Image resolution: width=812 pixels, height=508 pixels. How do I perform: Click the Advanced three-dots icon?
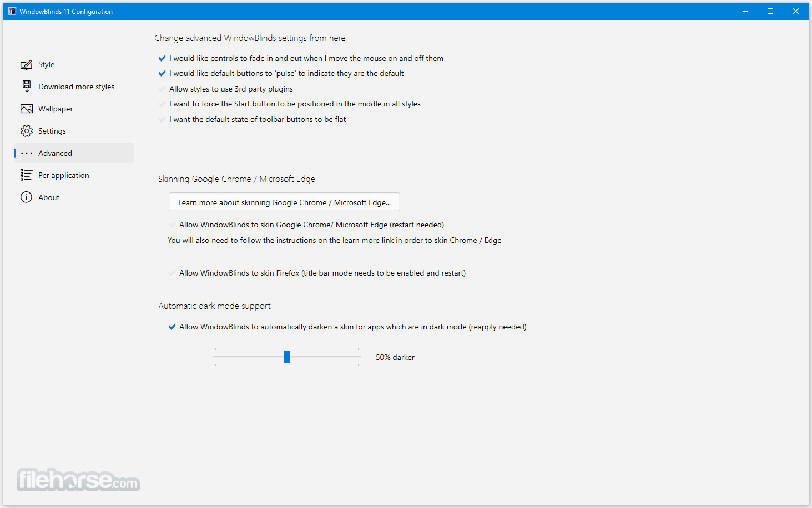[26, 153]
